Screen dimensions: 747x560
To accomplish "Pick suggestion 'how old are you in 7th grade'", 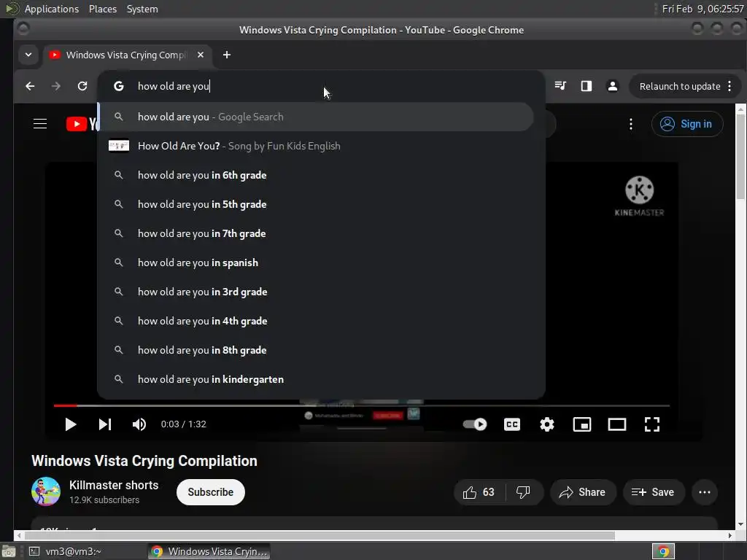I will (316, 233).
